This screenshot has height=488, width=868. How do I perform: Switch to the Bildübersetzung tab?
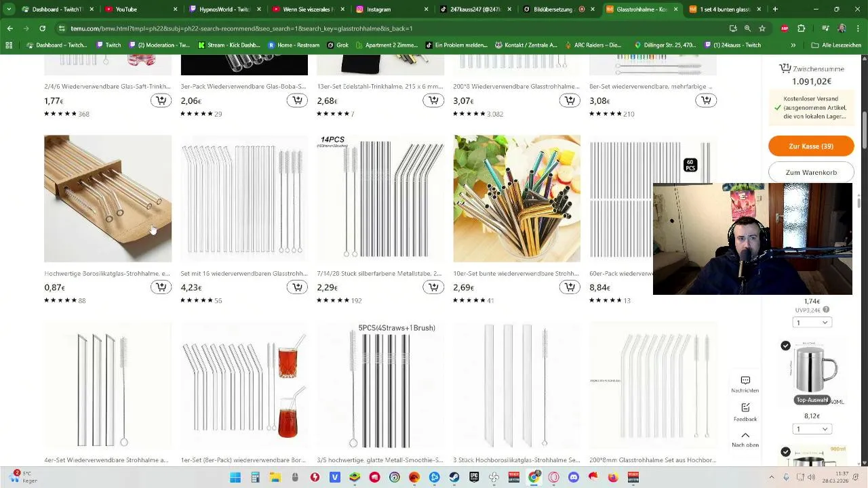coord(559,9)
